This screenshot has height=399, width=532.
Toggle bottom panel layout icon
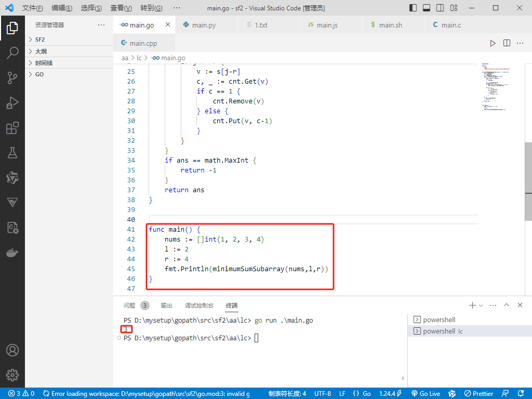[x=427, y=8]
